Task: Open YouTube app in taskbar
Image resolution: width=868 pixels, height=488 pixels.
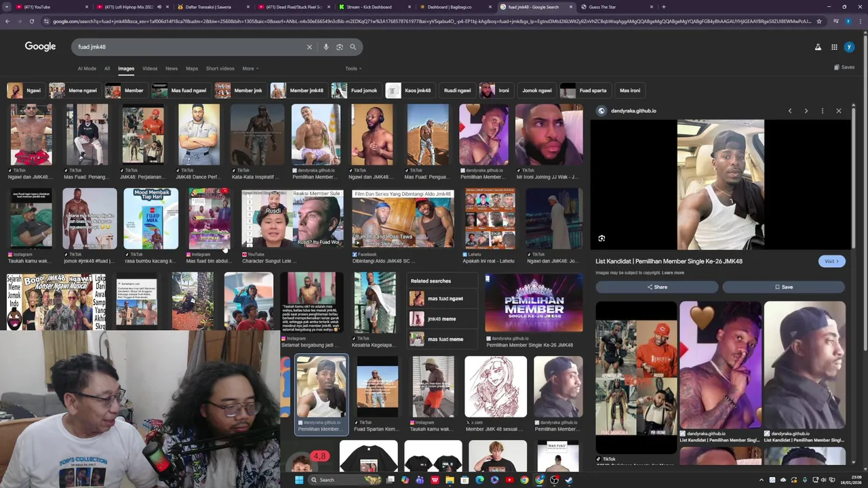Action: coord(509,480)
